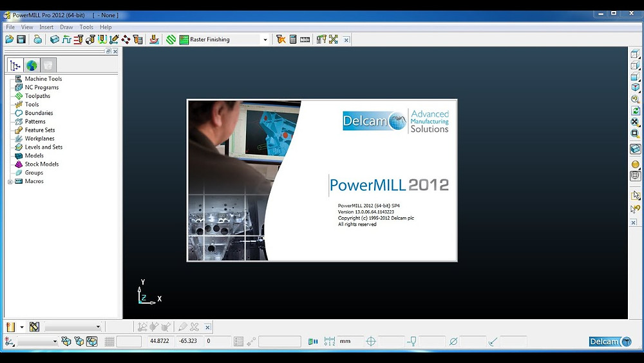Open the Rapid Move Heights tool

pos(78,39)
